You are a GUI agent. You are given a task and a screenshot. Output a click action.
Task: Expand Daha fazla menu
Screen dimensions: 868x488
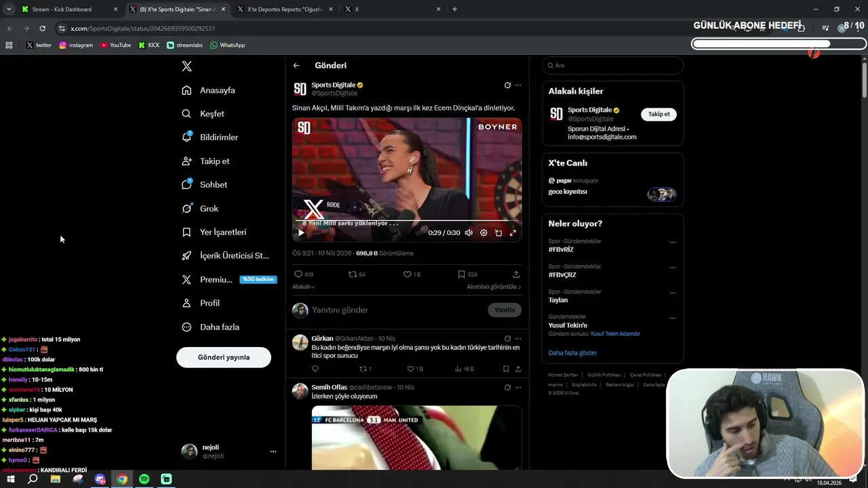point(211,327)
